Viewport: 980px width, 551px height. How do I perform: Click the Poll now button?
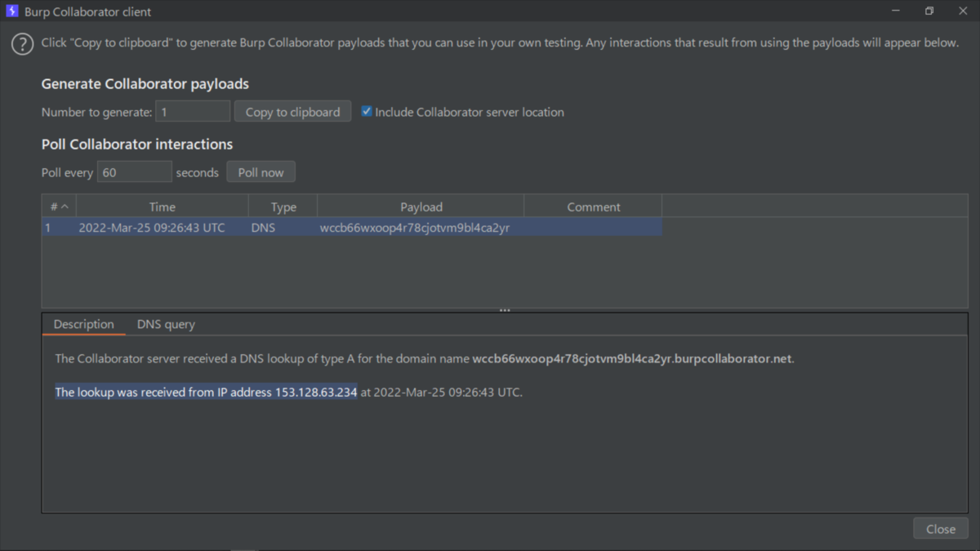(261, 172)
